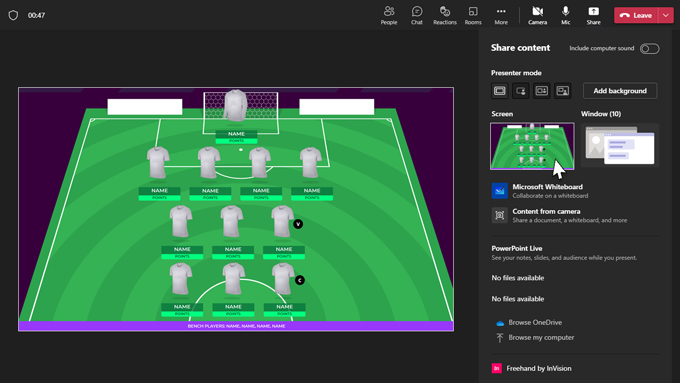The image size is (680, 383).
Task: Mute the Mic
Action: [x=566, y=15]
